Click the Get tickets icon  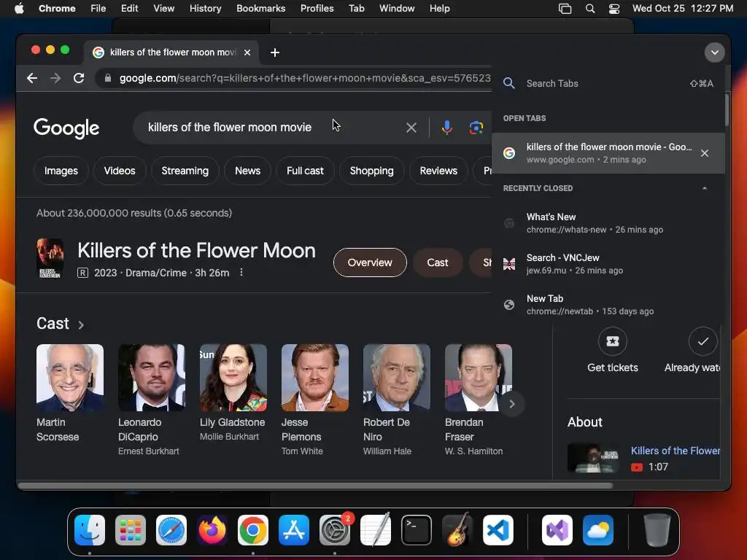click(613, 341)
